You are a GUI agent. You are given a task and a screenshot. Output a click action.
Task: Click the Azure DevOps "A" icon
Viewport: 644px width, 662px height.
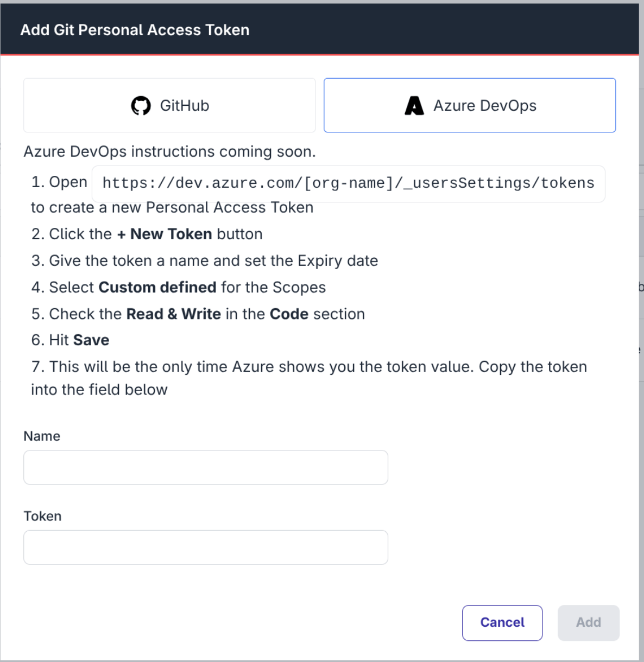(413, 105)
